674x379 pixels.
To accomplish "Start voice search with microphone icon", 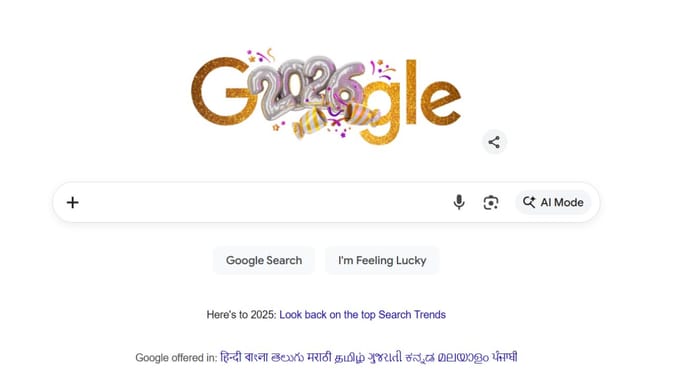I will click(x=459, y=202).
